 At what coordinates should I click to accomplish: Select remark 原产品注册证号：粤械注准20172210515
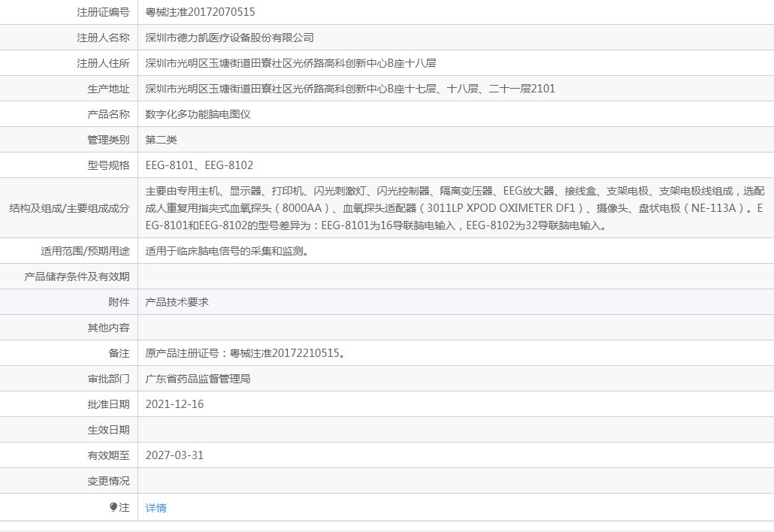coord(245,353)
